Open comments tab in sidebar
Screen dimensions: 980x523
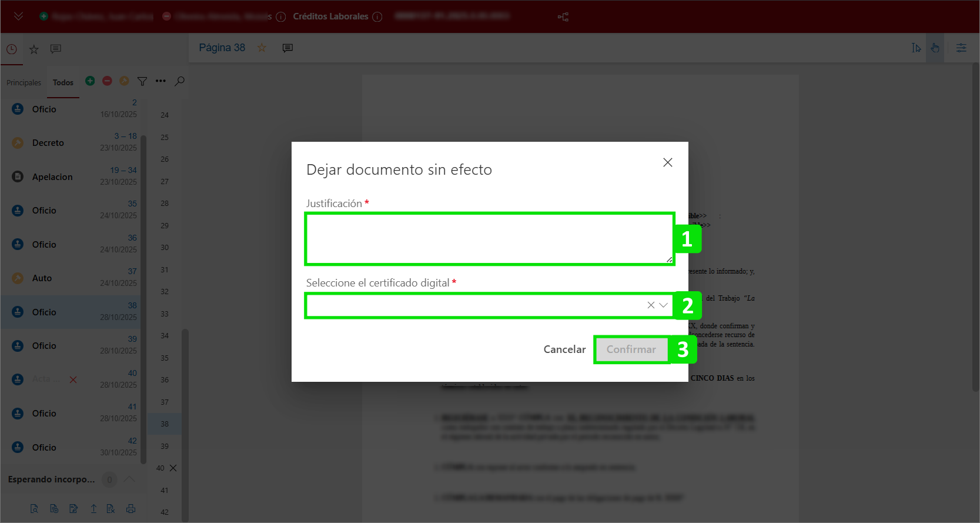click(x=56, y=49)
